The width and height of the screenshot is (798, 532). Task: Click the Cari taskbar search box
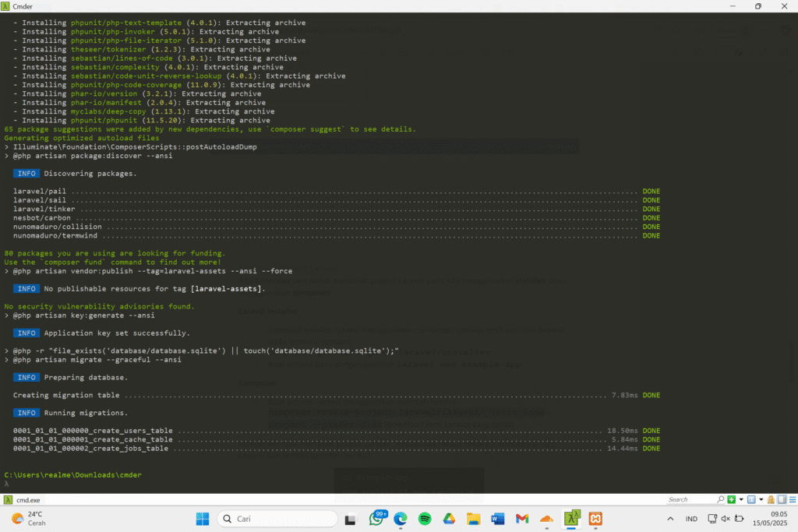click(x=277, y=519)
